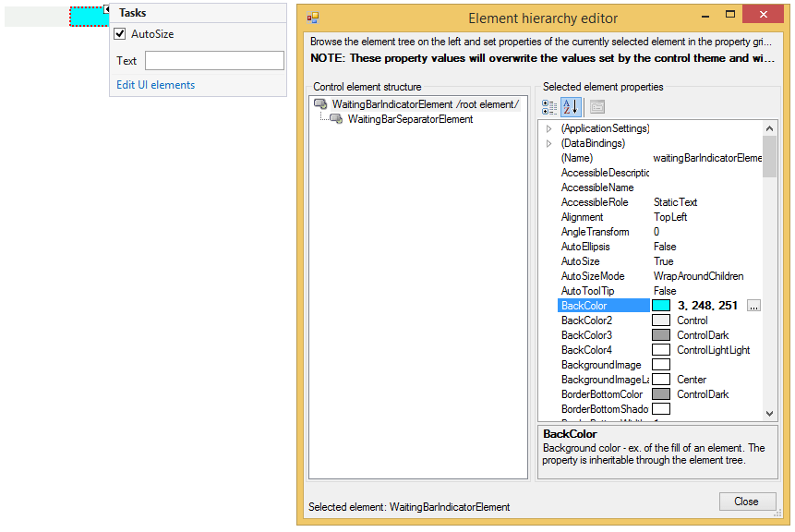Sort properties alphabetically in the grid
Viewport: 795px width, 532px height.
[571, 106]
